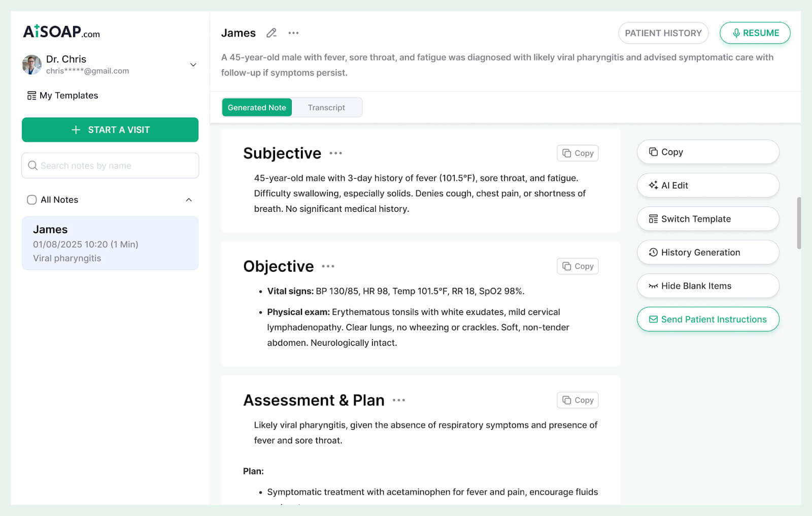The image size is (812, 516).
Task: Open the Subjective section options menu
Action: [x=336, y=153]
